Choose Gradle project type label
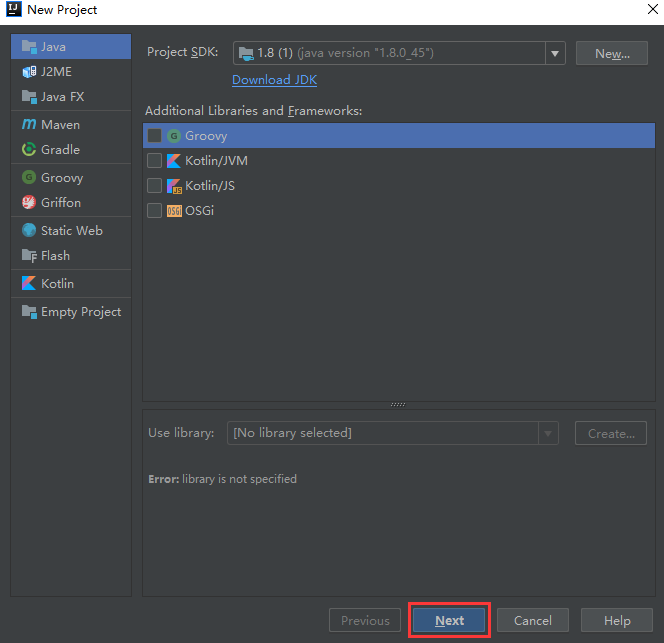Screen dimensions: 664x643 61,150
